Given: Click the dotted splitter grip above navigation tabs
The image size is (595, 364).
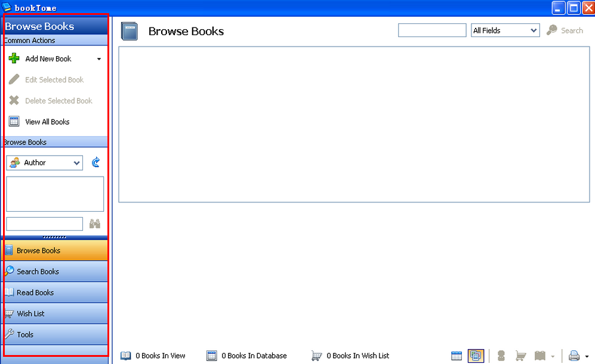Looking at the screenshot, I should [x=55, y=237].
